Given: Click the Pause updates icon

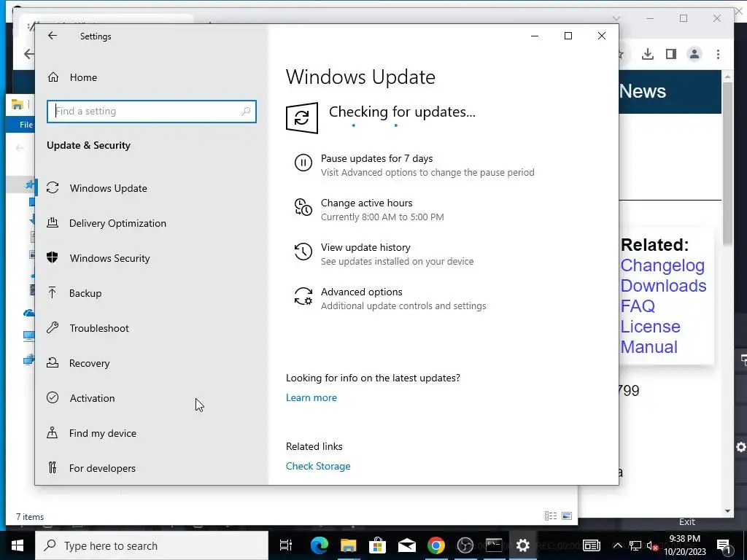Looking at the screenshot, I should [303, 163].
